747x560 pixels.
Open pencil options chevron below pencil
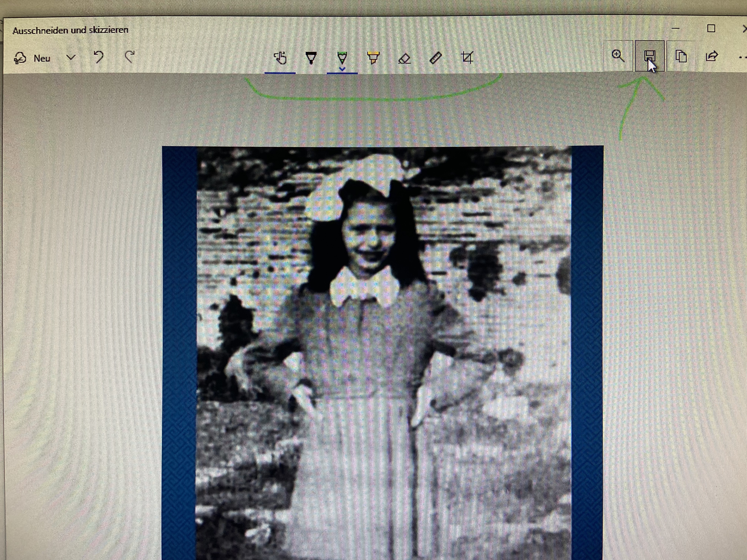(x=342, y=69)
